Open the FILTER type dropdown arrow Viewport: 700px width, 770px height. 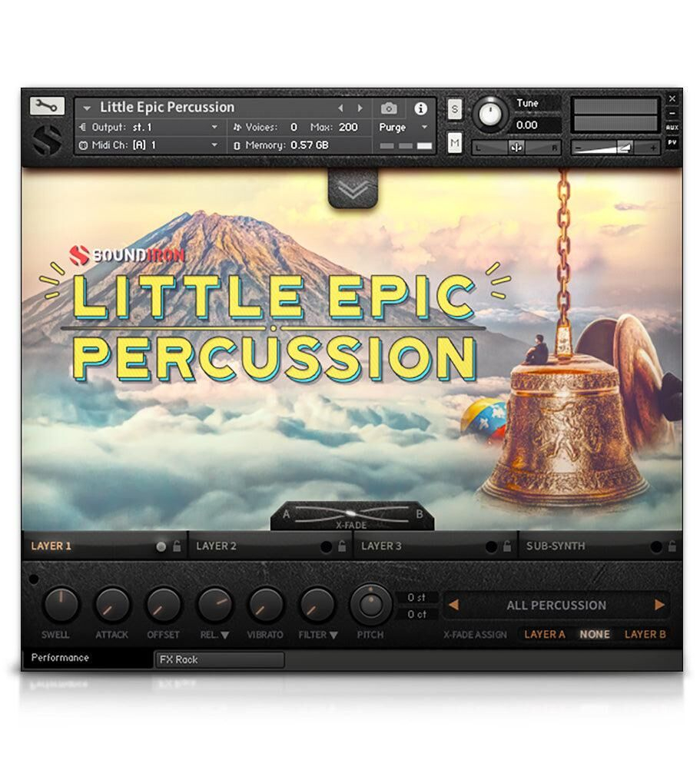coord(334,636)
